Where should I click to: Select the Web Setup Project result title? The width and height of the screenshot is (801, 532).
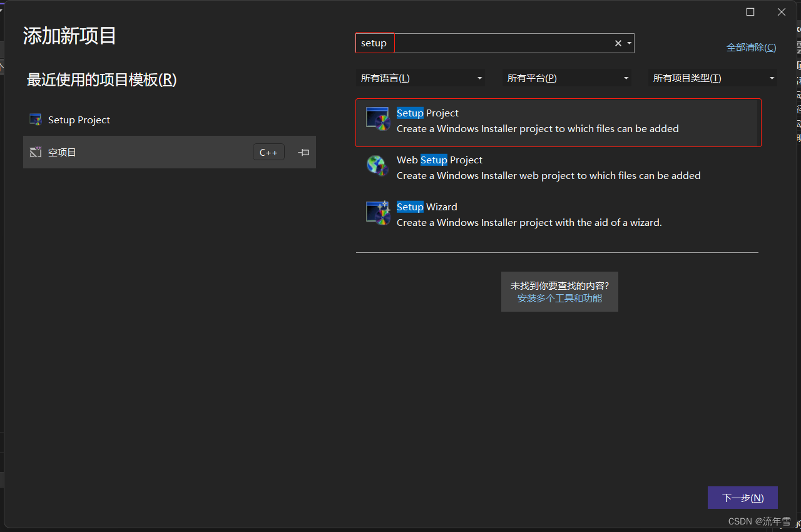pyautogui.click(x=439, y=160)
